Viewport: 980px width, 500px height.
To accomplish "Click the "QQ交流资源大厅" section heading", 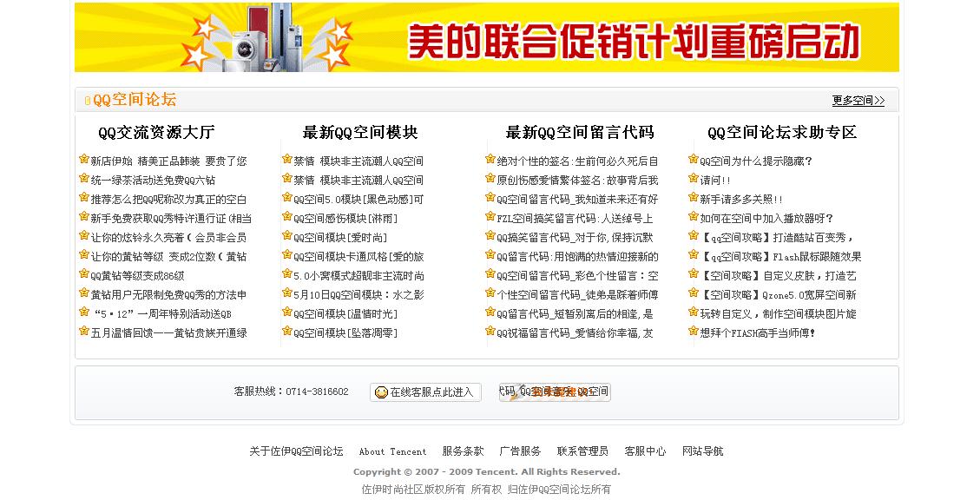I will pyautogui.click(x=156, y=133).
